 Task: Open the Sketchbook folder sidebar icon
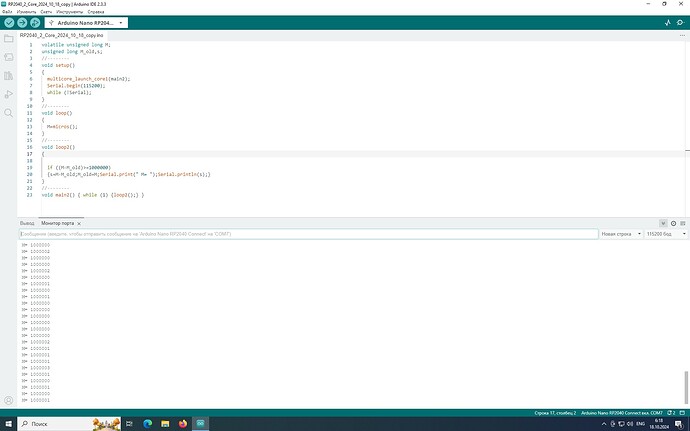coord(8,39)
